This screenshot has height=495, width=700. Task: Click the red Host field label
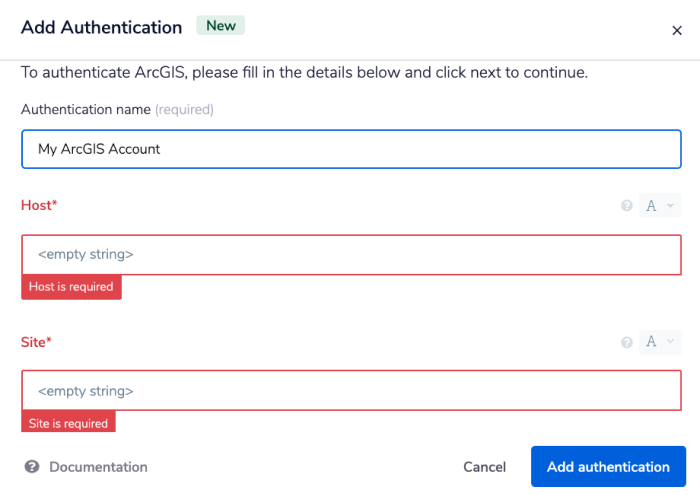(x=39, y=205)
